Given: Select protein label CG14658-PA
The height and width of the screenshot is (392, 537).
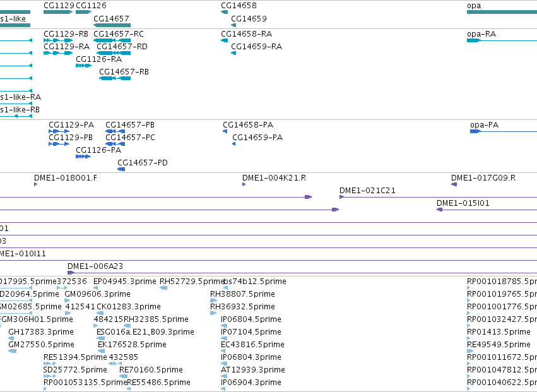Looking at the screenshot, I should coord(248,125).
